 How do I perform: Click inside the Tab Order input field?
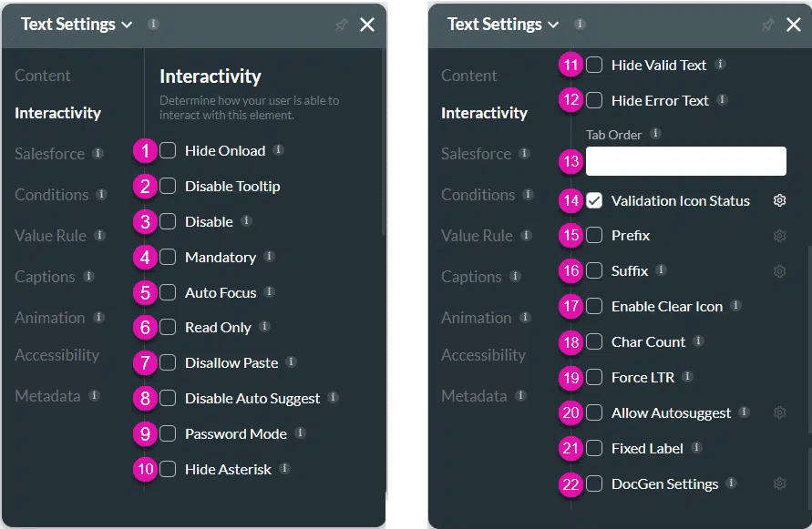pos(685,160)
